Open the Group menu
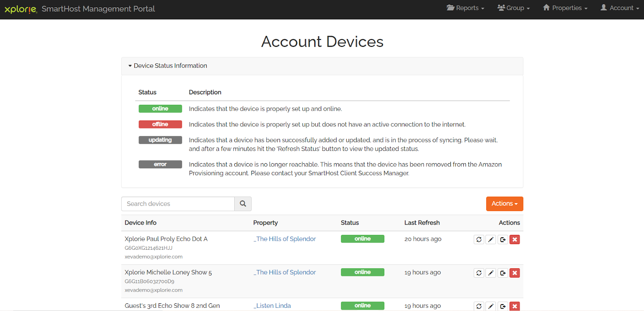Screen dimensions: 644x311 (x=514, y=8)
